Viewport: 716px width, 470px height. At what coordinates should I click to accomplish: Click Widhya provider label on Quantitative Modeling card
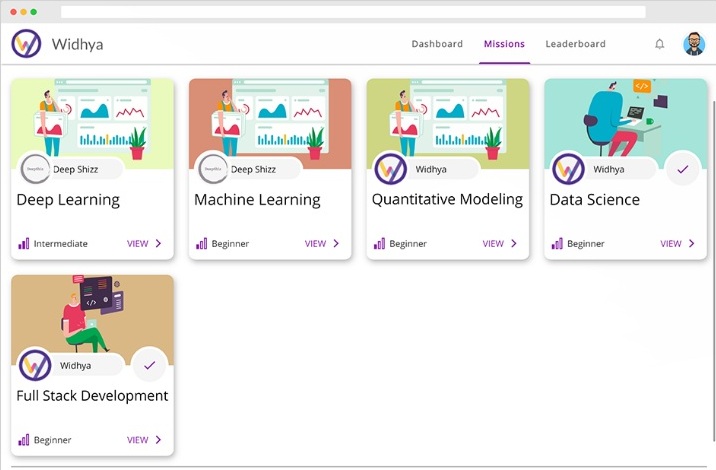(431, 169)
